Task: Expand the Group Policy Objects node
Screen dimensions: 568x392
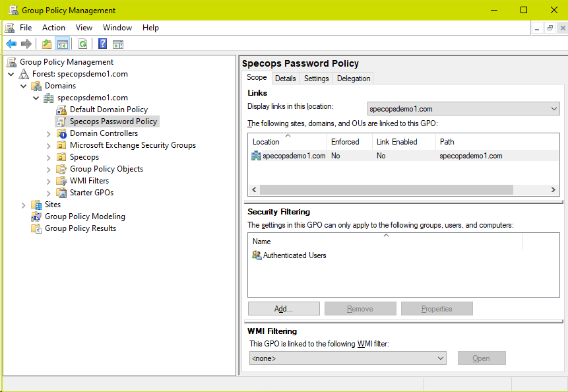Action: (x=49, y=169)
